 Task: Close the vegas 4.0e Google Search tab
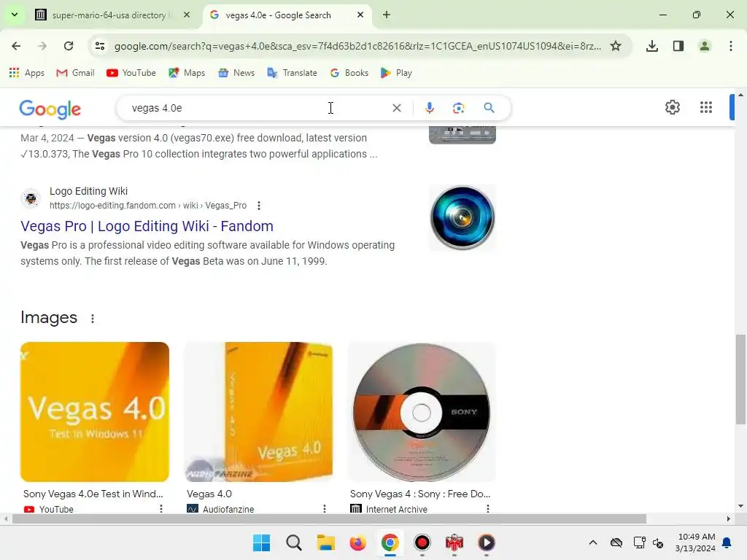coord(360,15)
